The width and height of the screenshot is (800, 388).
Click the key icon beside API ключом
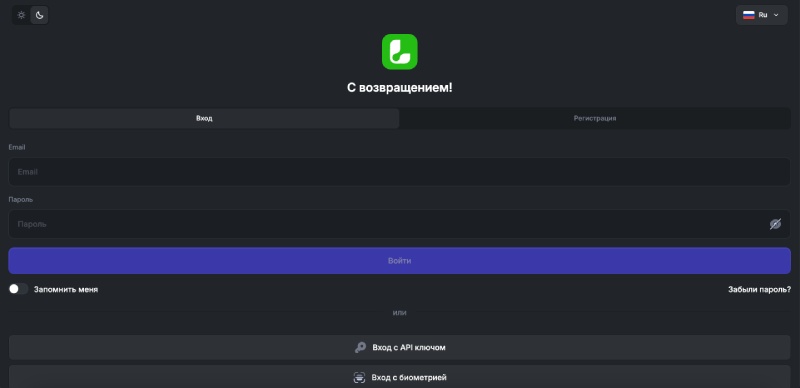tap(360, 347)
